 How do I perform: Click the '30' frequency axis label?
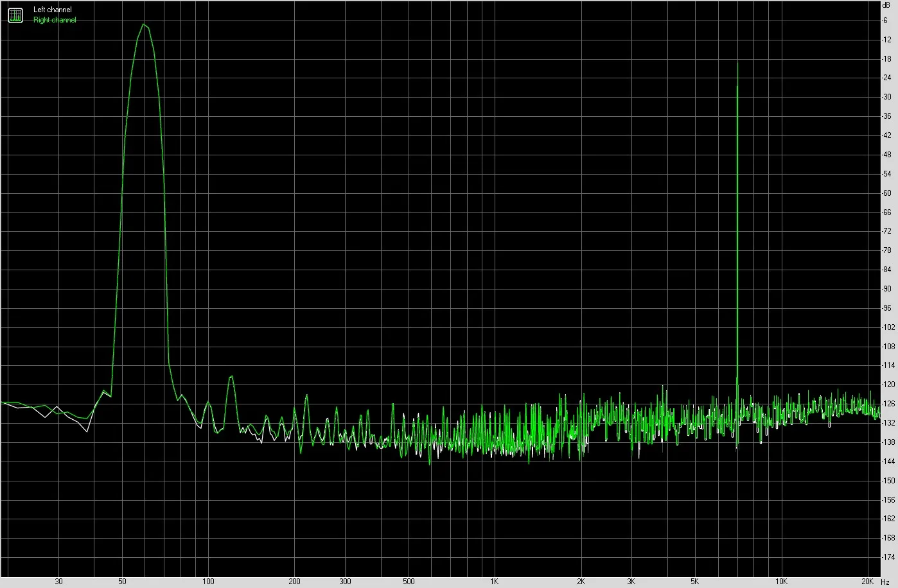coord(59,582)
